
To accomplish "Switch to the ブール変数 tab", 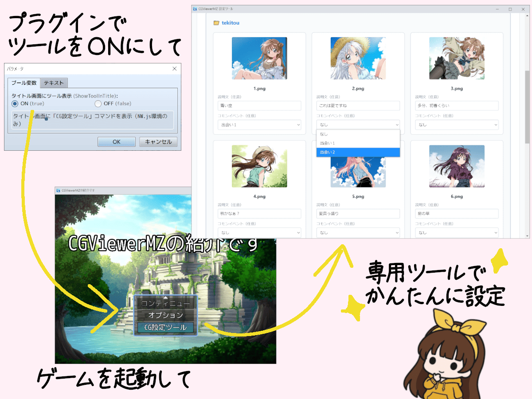I will click(x=24, y=83).
